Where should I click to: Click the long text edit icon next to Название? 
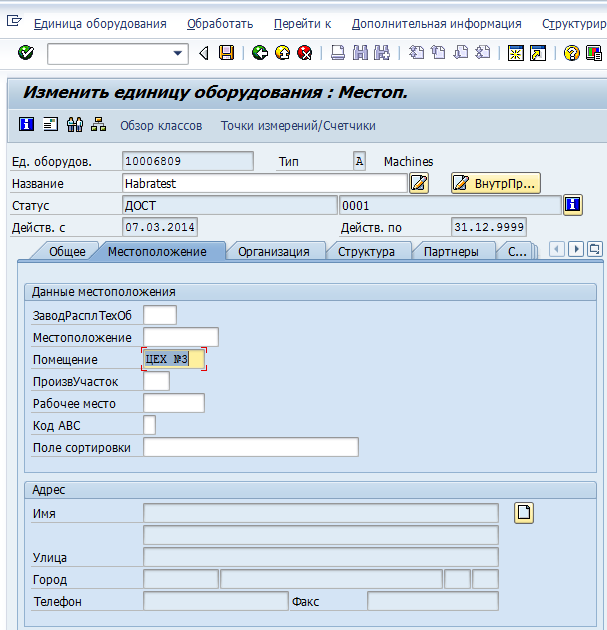pyautogui.click(x=419, y=183)
